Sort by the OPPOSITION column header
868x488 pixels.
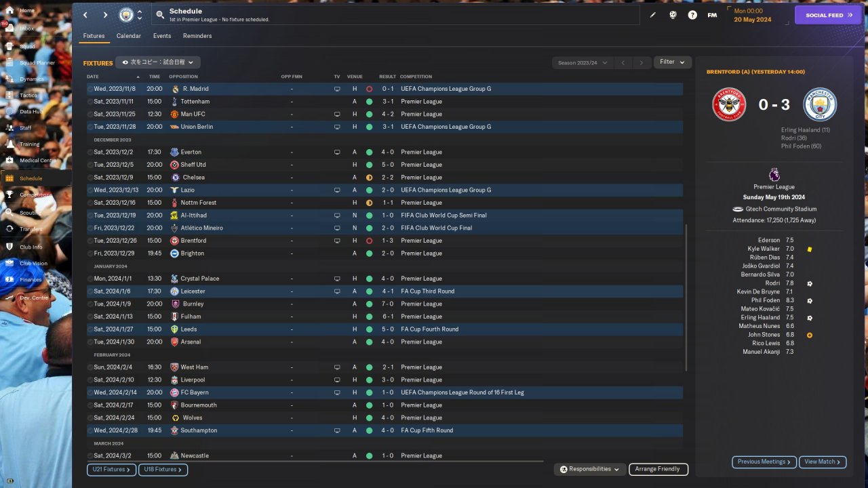183,77
